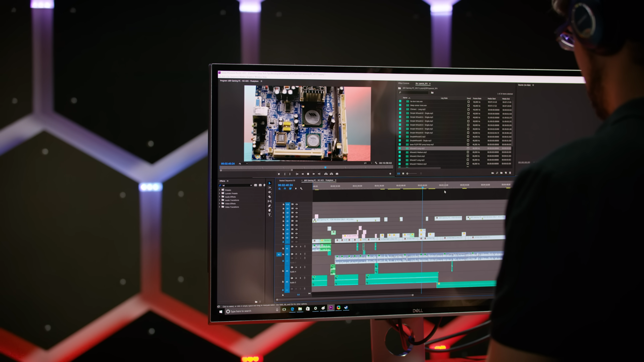Select the Track Select Forward tool
The width and height of the screenshot is (644, 362).
[269, 188]
